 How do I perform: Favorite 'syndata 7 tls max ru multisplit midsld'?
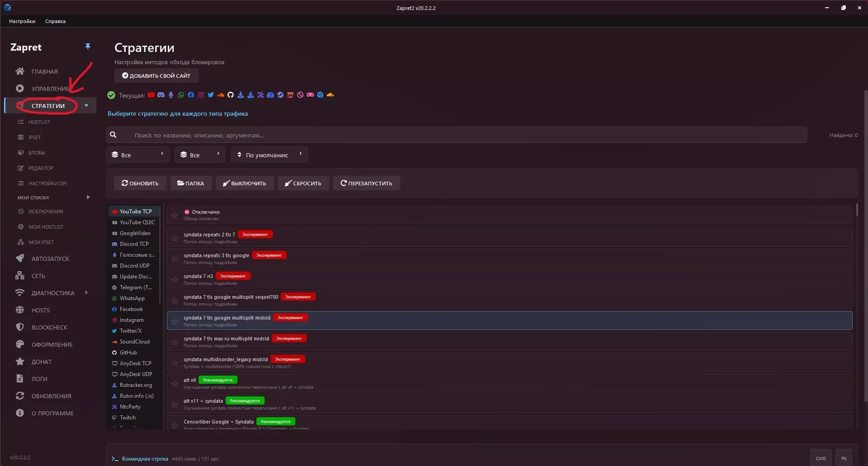175,342
